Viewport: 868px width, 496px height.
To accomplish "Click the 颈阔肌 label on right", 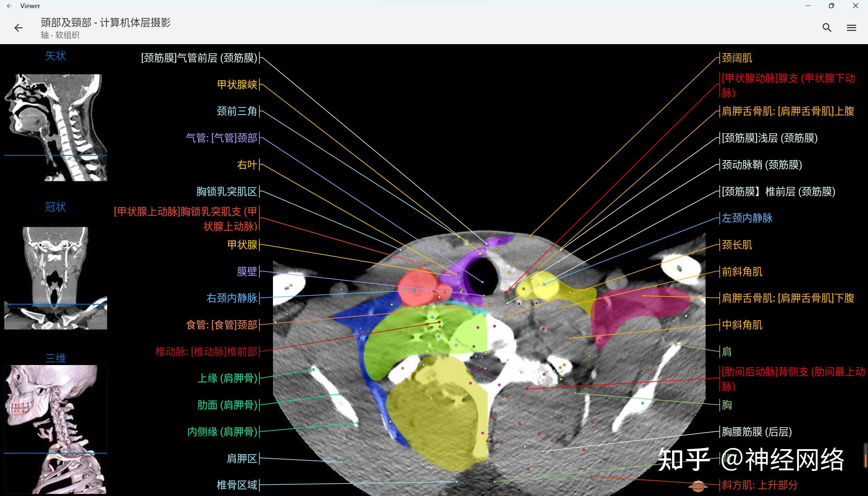I will [737, 58].
